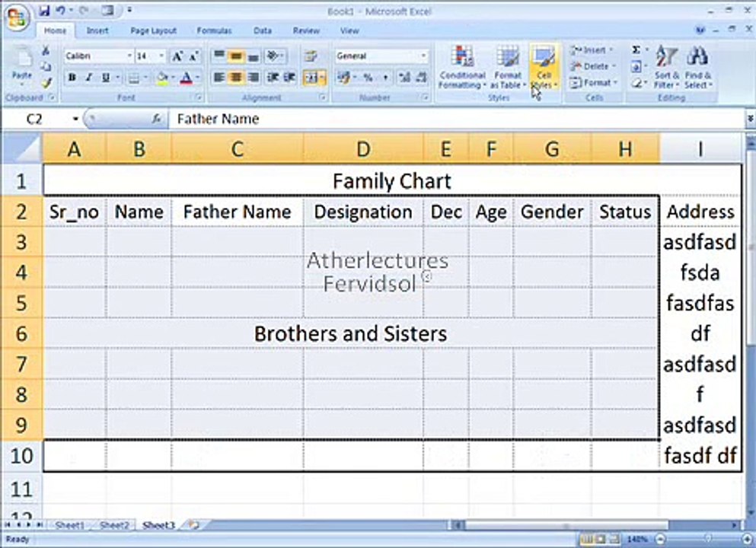Screen dimensions: 756x548
Task: Toggle Top Align
Action: 219,56
